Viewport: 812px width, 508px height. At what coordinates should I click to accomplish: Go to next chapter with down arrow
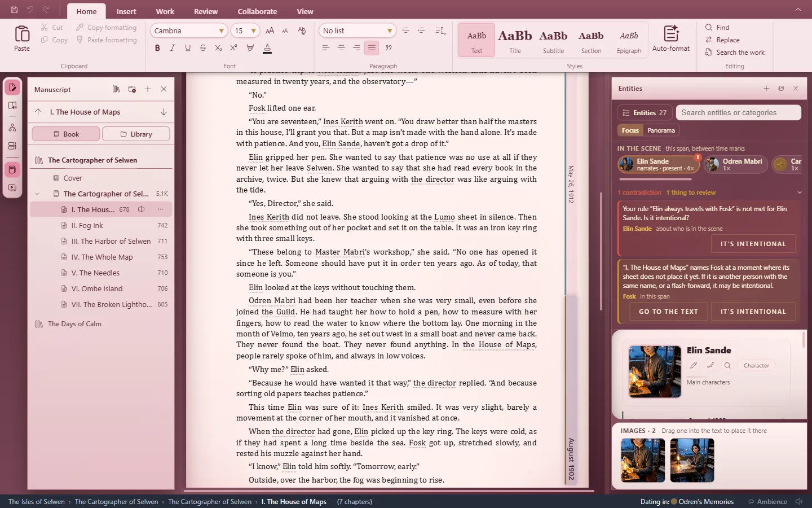coord(164,112)
